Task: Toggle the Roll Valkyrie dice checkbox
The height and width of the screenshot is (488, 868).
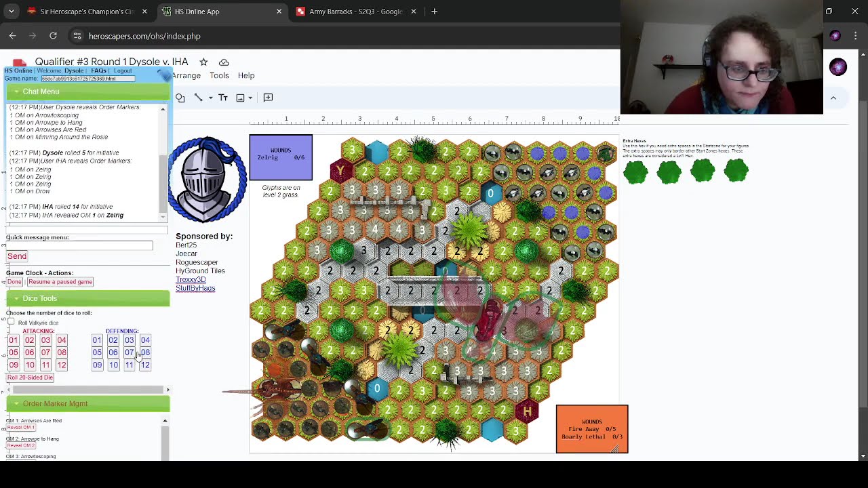Action: tap(11, 322)
